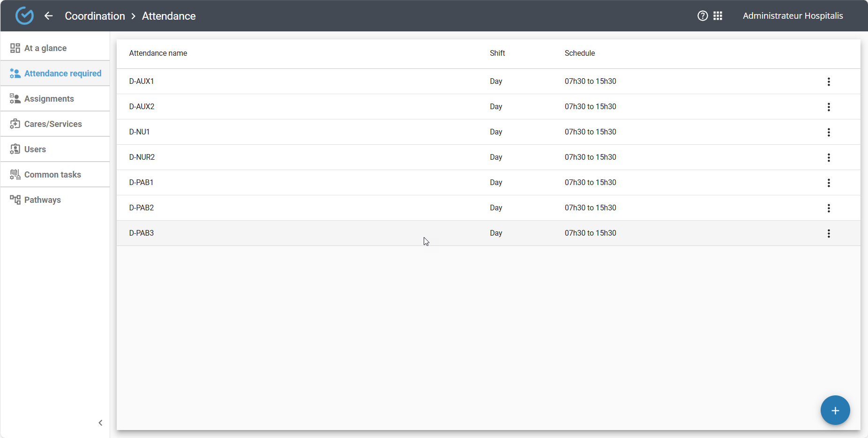Open Pathways from the sidebar
This screenshot has width=868, height=438.
(42, 200)
